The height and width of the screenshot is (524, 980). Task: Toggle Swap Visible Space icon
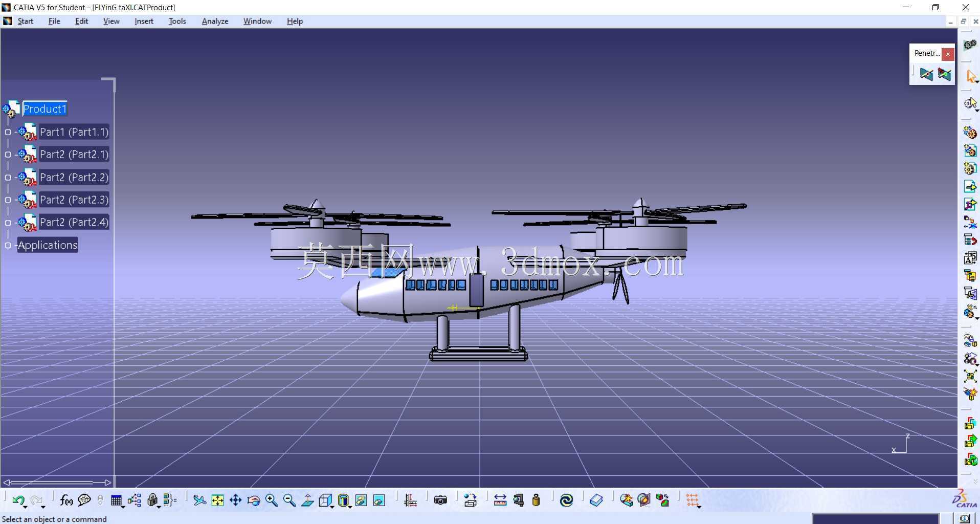pos(379,500)
